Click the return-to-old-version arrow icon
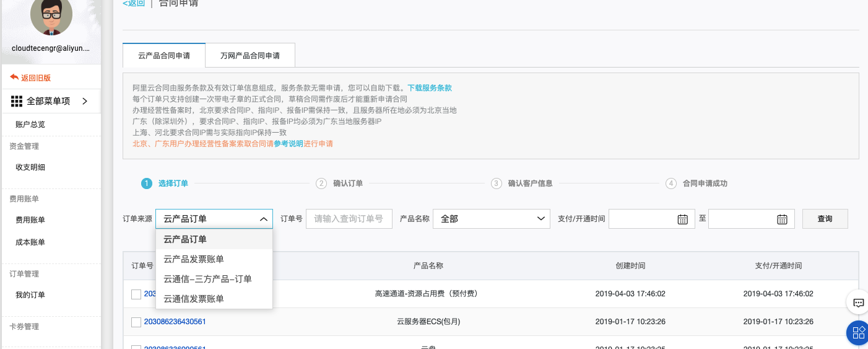 point(14,77)
